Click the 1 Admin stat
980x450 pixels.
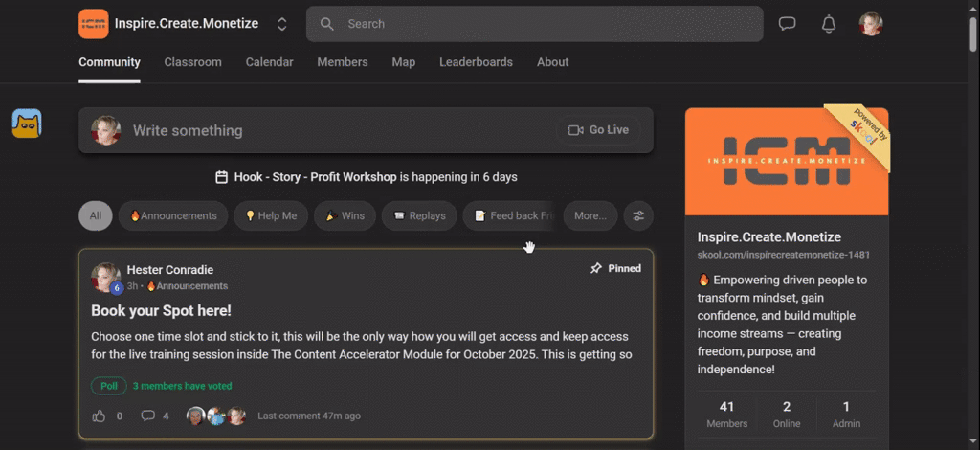click(x=846, y=415)
